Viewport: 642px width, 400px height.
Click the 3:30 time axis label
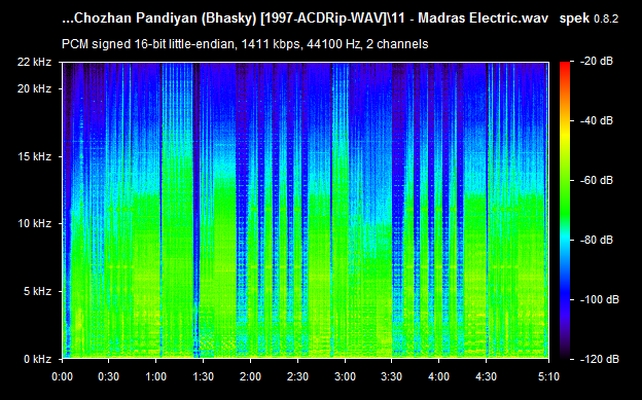point(391,376)
